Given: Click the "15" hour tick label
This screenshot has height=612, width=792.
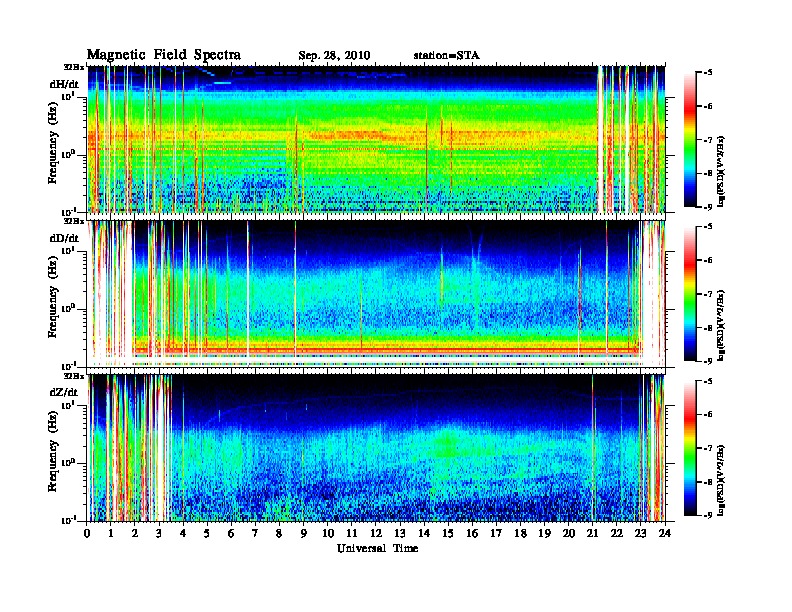Looking at the screenshot, I should pyautogui.click(x=448, y=533).
